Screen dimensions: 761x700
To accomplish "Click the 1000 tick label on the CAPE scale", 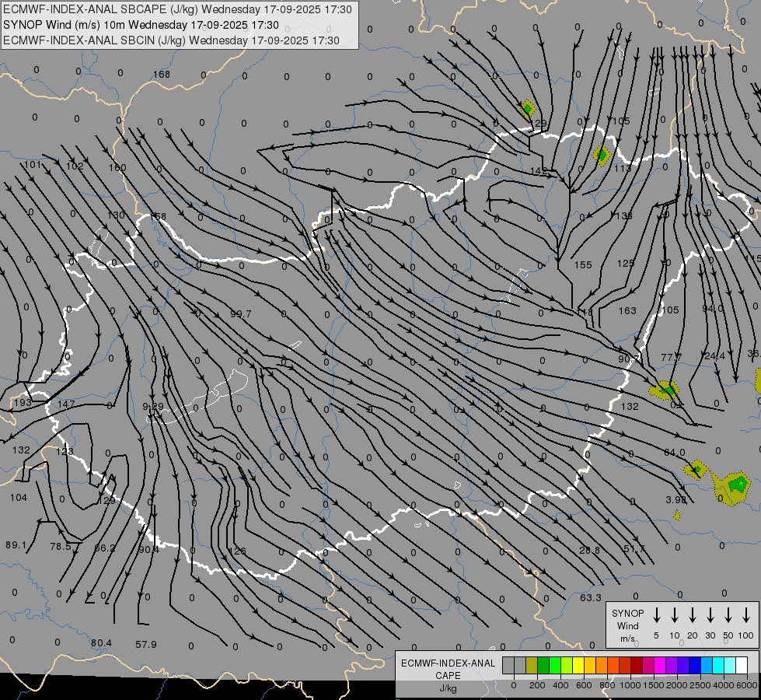I will point(630,685).
